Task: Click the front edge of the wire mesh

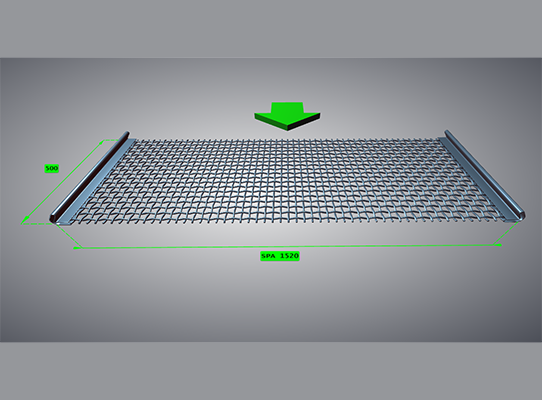Action: tap(287, 220)
